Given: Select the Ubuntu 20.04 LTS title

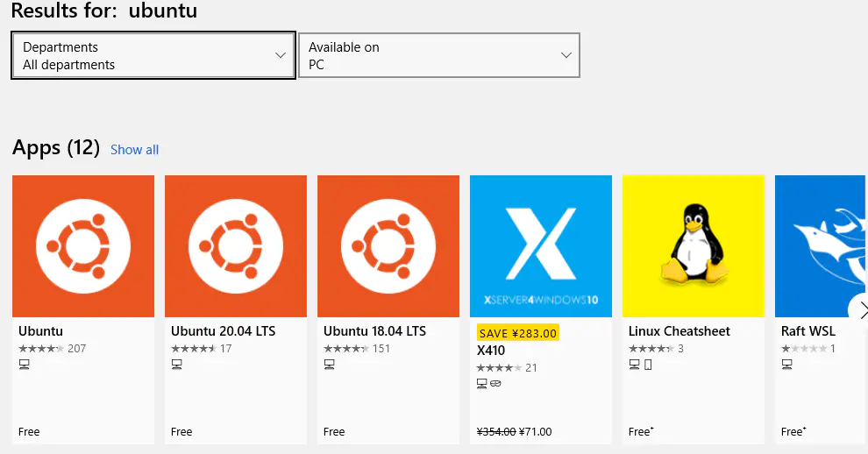Looking at the screenshot, I should 223,331.
